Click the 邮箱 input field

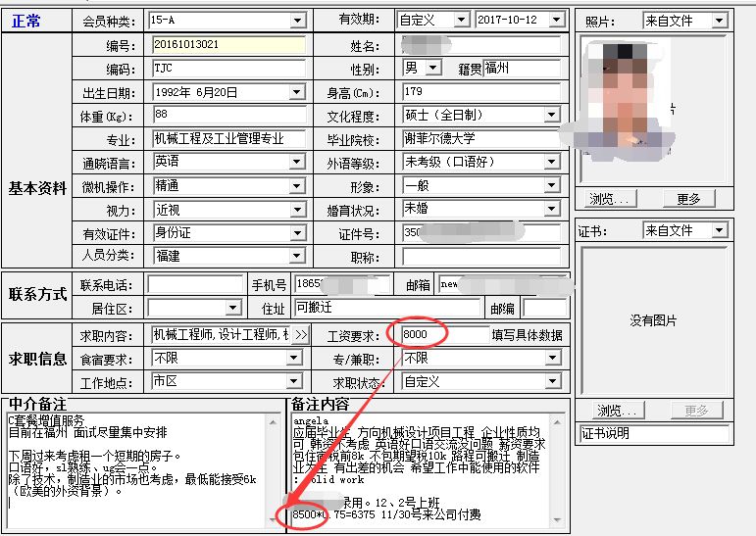pyautogui.click(x=502, y=284)
